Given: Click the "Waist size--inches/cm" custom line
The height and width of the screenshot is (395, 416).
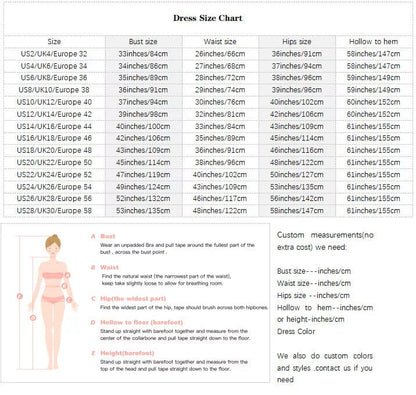Looking at the screenshot, I should pos(314,283).
